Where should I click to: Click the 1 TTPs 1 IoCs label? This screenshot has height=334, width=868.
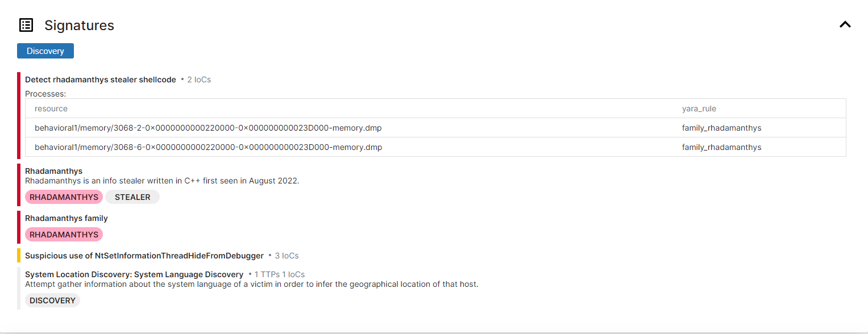[279, 274]
